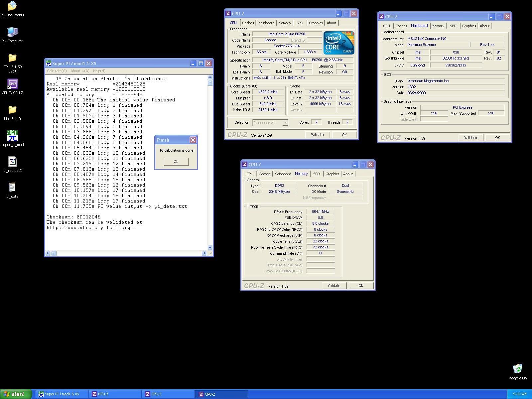
Task: Open Caches tab in Mainboard window
Action: point(401,26)
